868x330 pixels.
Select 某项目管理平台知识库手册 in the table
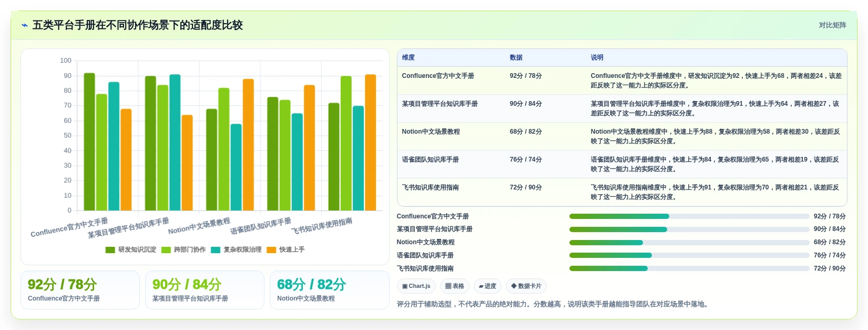tap(440, 104)
